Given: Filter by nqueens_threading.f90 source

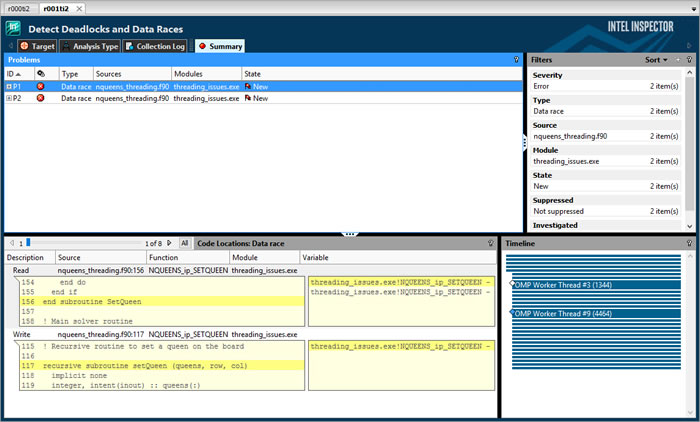Looking at the screenshot, I should point(570,136).
